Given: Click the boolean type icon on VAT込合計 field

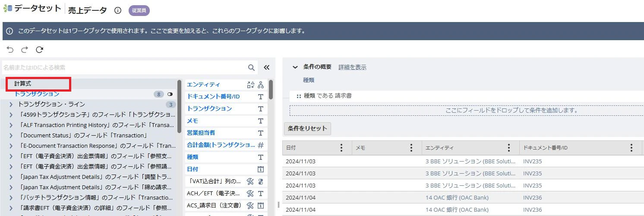Looking at the screenshot, I should coord(260,181).
